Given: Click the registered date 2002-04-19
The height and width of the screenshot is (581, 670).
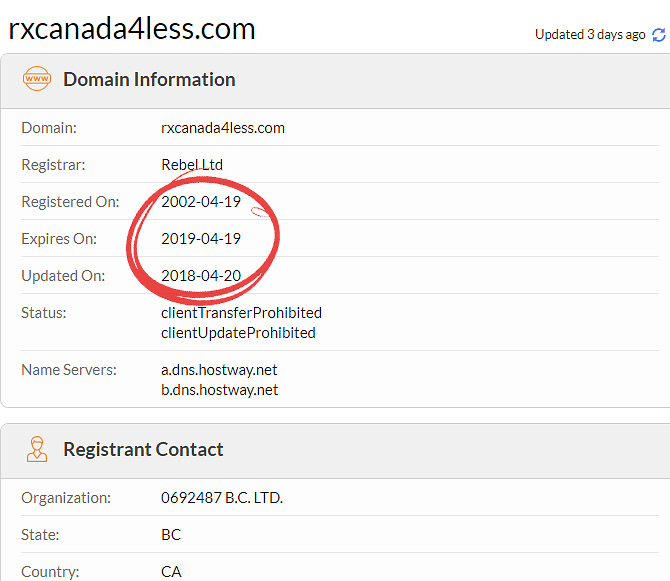Looking at the screenshot, I should [201, 202].
